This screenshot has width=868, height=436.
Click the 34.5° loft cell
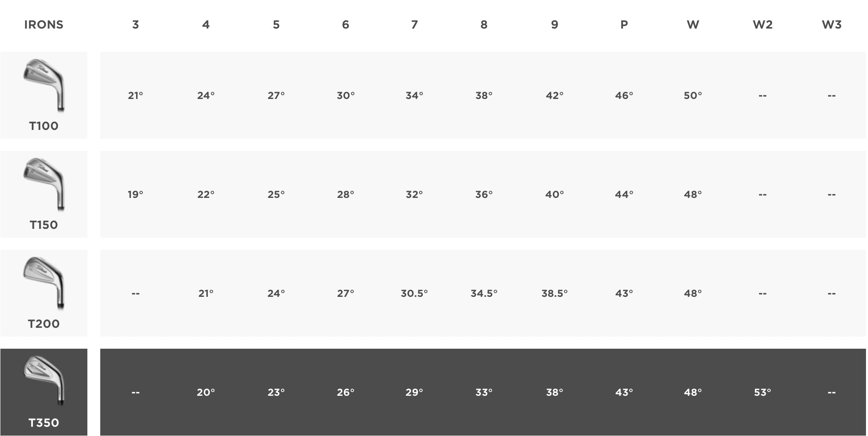point(484,294)
